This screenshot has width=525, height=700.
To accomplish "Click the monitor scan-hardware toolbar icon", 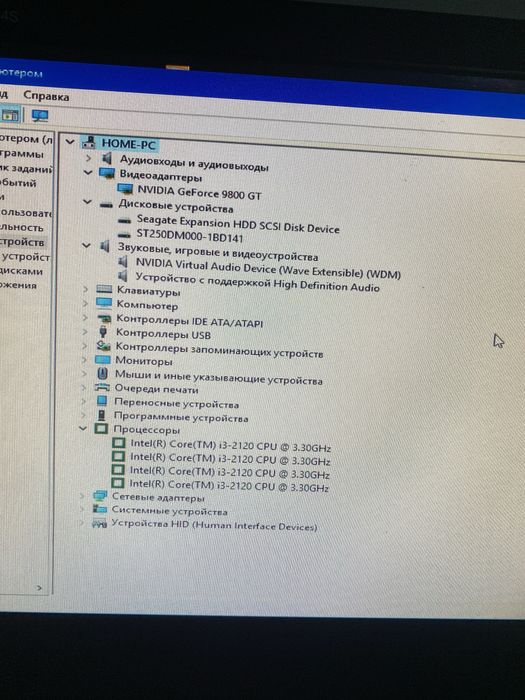I will [39, 116].
